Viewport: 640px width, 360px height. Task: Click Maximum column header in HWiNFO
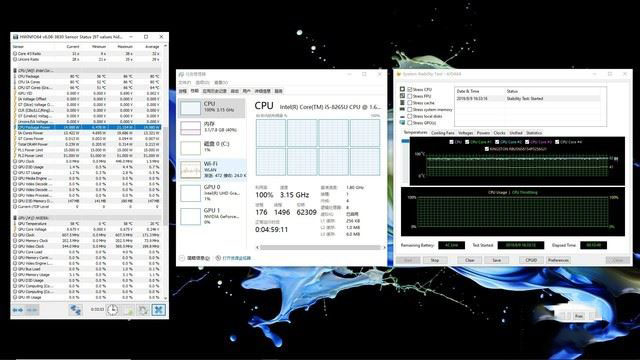[125, 47]
